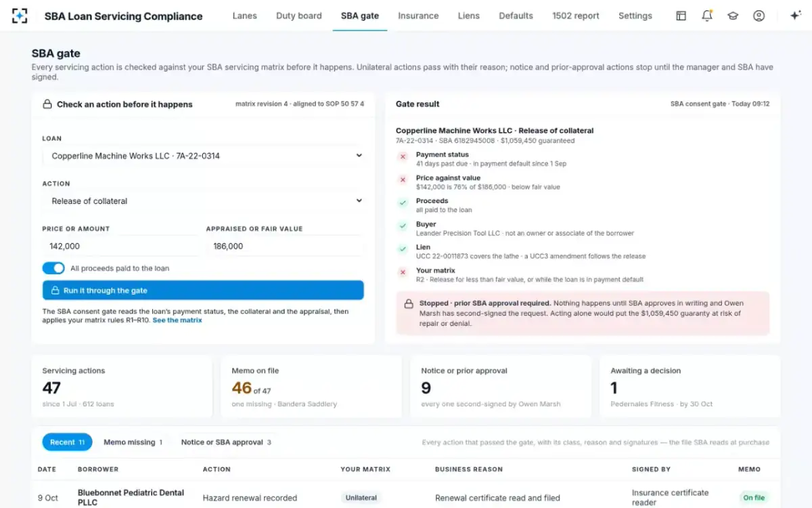Open the Memo on file card
812x508 pixels.
tap(311, 387)
